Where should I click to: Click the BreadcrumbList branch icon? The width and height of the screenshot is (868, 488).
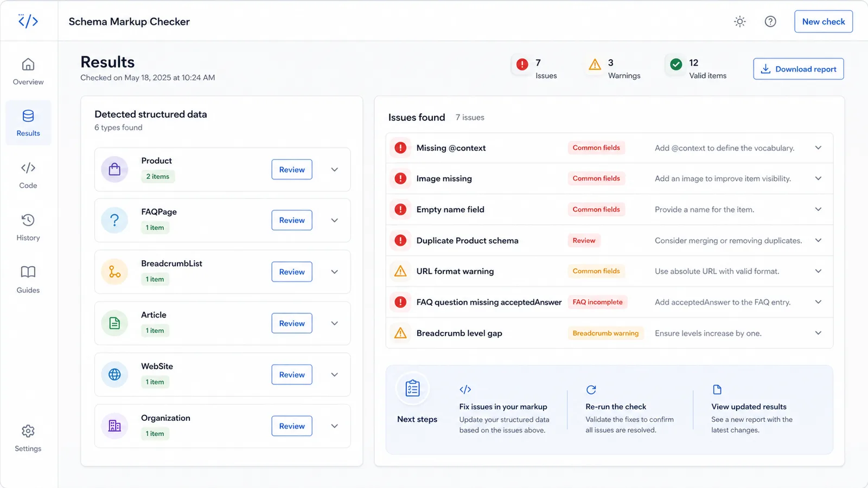coord(114,272)
